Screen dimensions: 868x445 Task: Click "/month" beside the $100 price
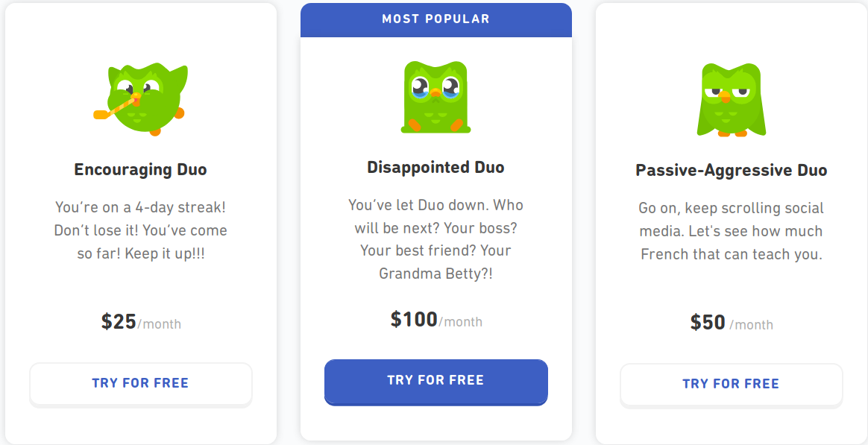(x=461, y=322)
